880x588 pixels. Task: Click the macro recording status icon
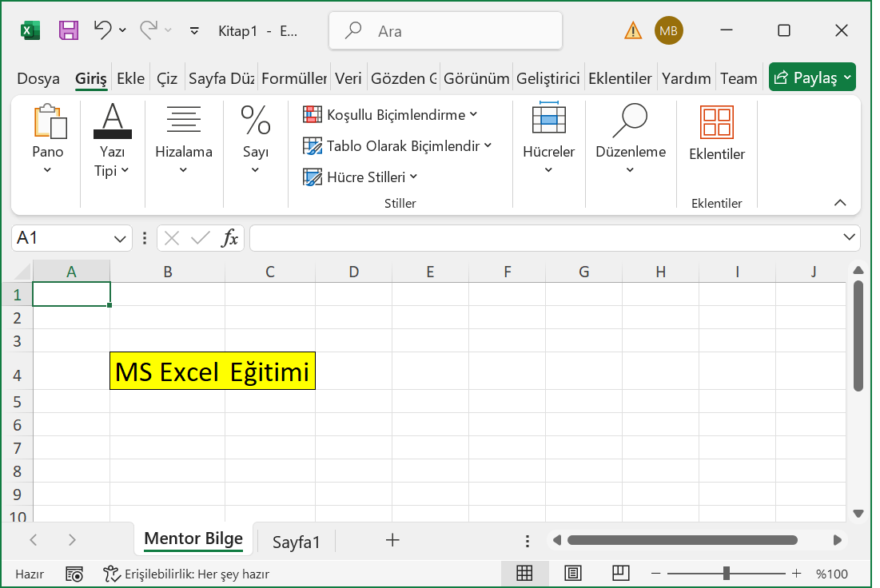click(74, 574)
